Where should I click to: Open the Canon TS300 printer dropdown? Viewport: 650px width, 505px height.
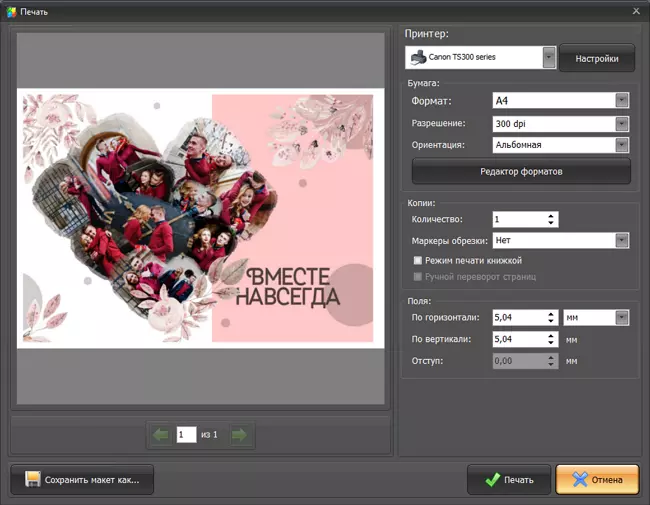549,58
